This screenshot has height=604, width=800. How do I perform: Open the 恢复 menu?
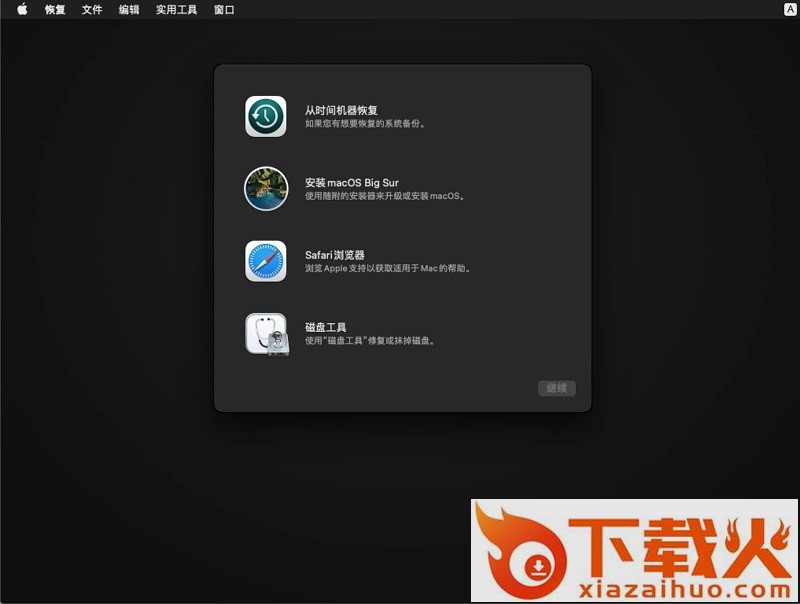point(55,10)
